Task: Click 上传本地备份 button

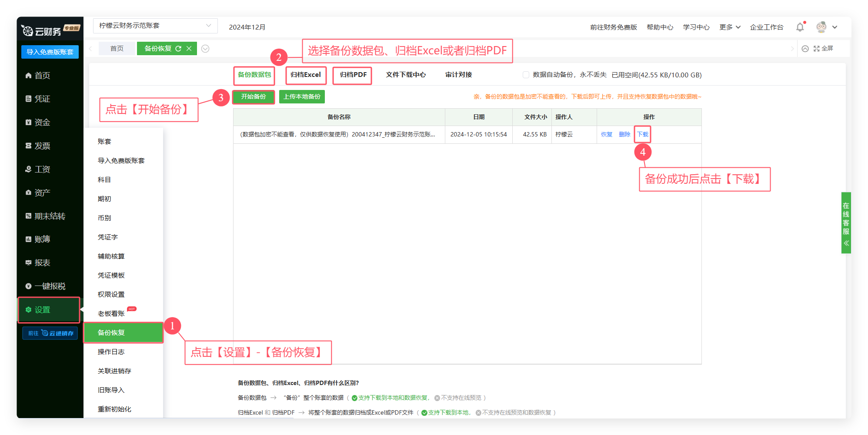Action: [302, 96]
